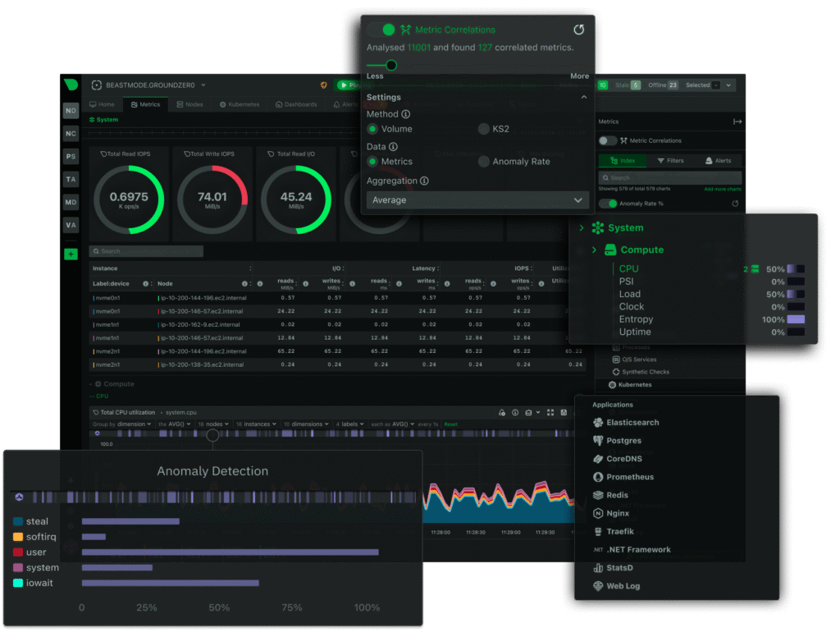Click the Netdata green logo icon
840x637 pixels.
(x=71, y=85)
